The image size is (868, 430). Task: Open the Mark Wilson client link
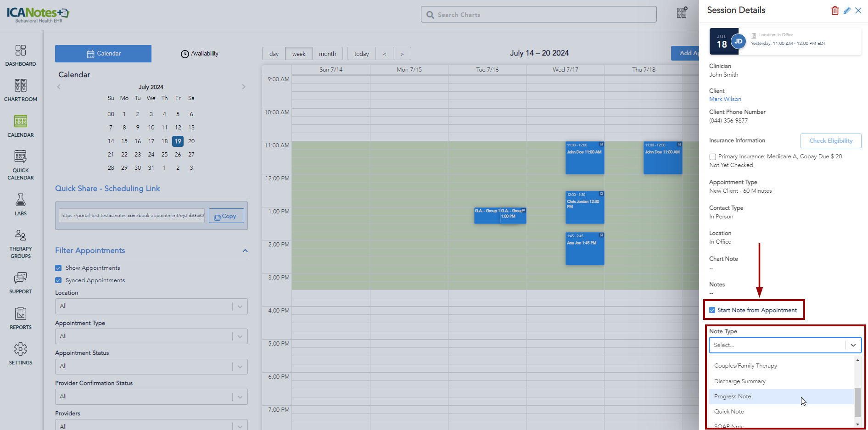725,99
